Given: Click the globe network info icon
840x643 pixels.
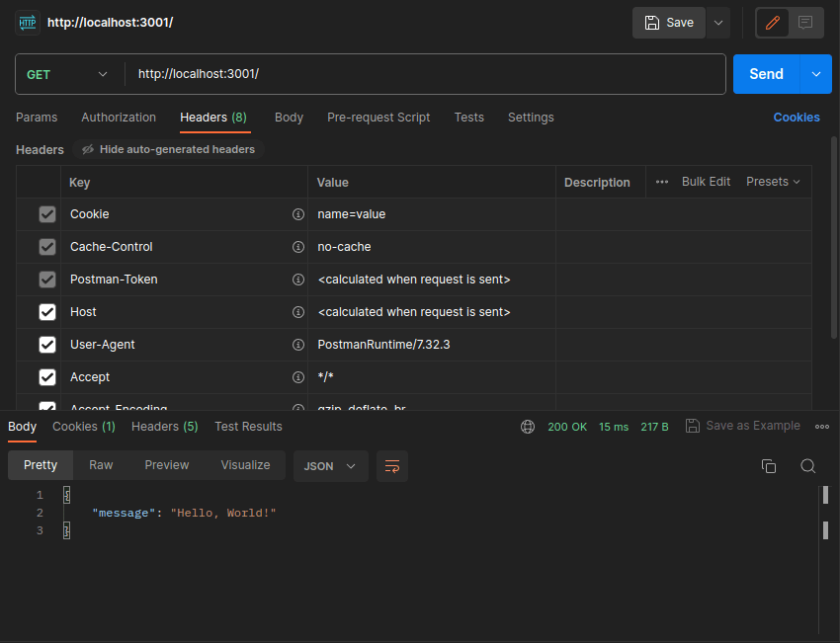Looking at the screenshot, I should tap(528, 427).
